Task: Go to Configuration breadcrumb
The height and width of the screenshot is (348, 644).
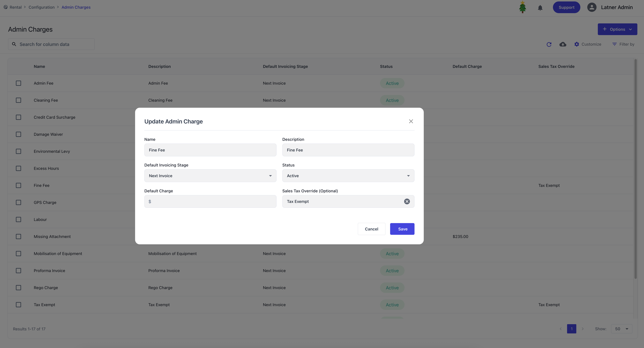Action: tap(42, 7)
